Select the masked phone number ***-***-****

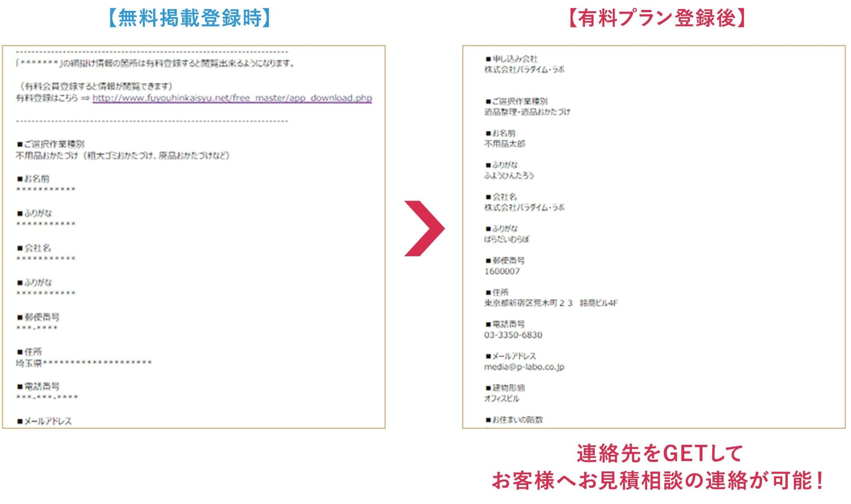click(x=47, y=397)
